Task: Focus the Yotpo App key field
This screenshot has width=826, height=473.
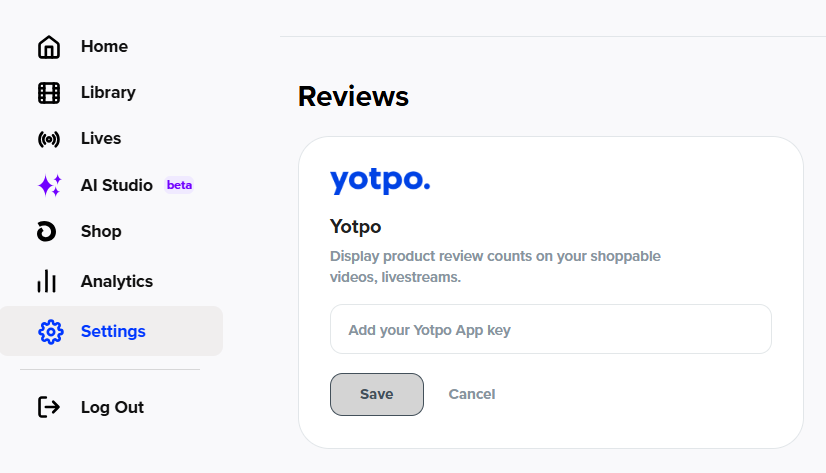Action: (x=551, y=329)
